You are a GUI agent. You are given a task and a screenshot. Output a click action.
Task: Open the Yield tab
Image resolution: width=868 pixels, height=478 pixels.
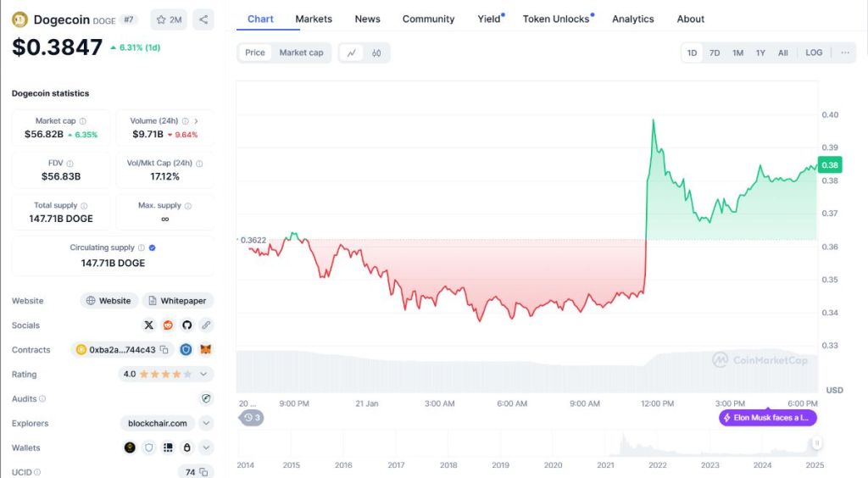pos(489,19)
